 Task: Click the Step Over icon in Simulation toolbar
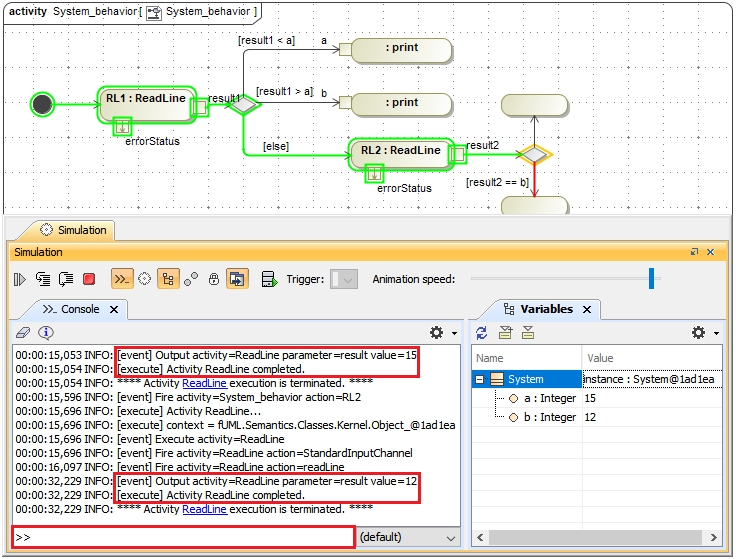point(66,280)
